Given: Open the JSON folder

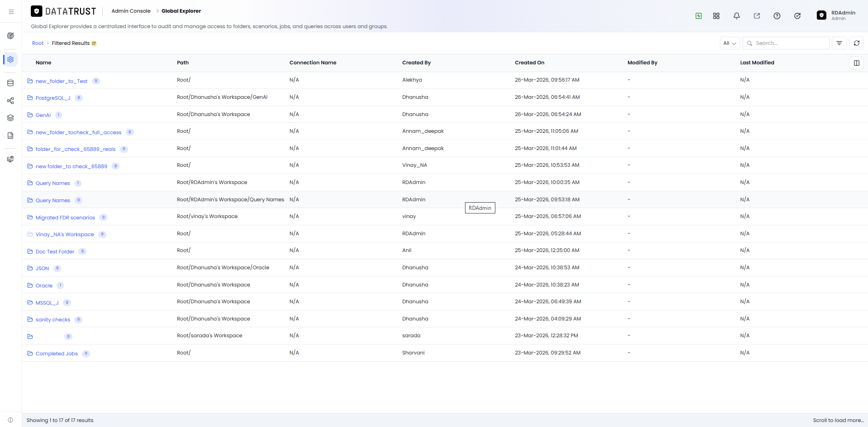Looking at the screenshot, I should coord(42,268).
